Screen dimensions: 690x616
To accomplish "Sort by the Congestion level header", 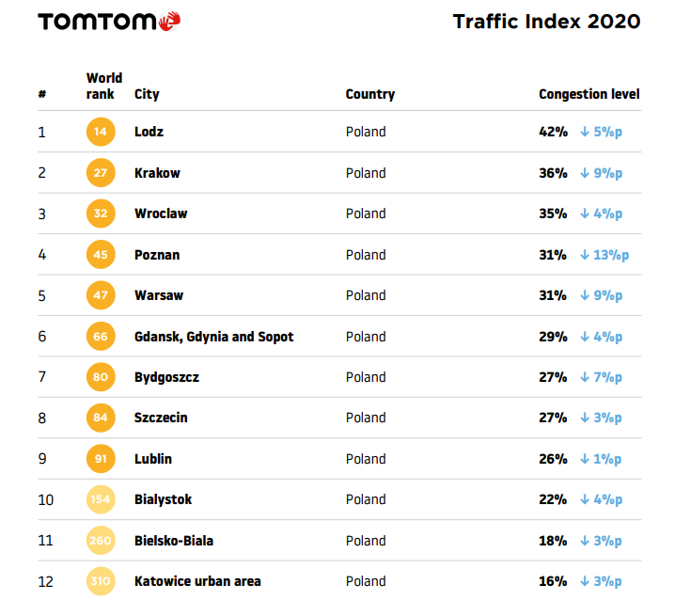I will [588, 94].
